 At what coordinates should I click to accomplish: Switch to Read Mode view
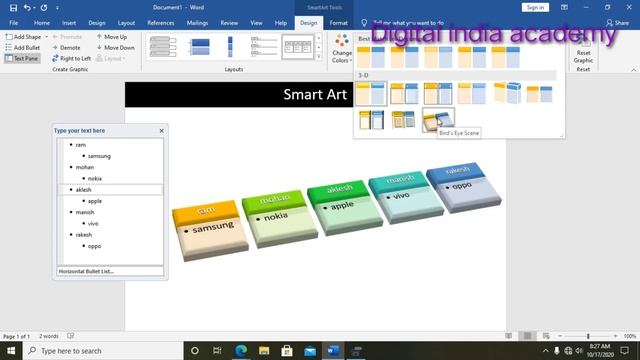508,336
